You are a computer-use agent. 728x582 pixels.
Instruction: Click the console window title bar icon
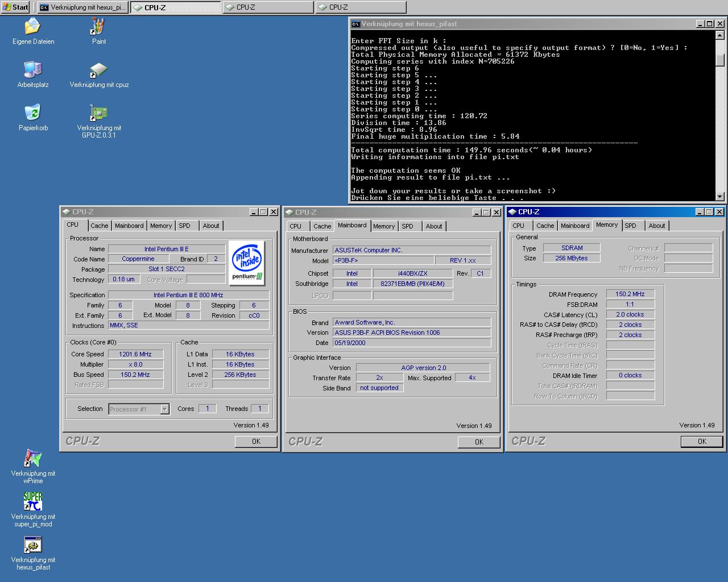pos(355,24)
